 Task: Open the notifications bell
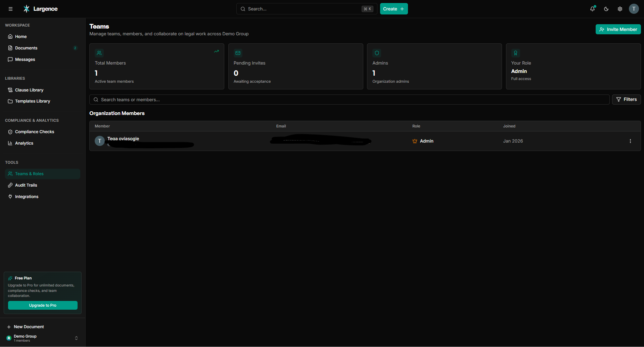click(593, 9)
